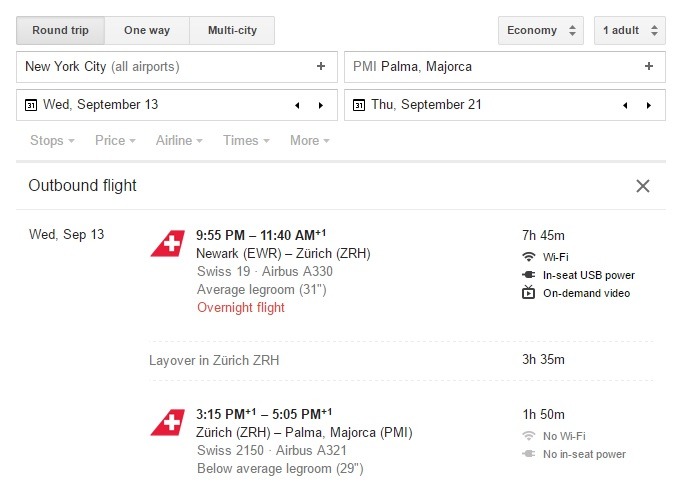
Task: Go to previous departure date arrow
Action: click(x=297, y=105)
